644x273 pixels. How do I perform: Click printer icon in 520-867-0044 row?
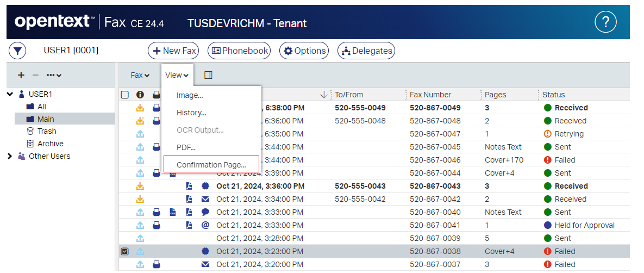coord(157,173)
